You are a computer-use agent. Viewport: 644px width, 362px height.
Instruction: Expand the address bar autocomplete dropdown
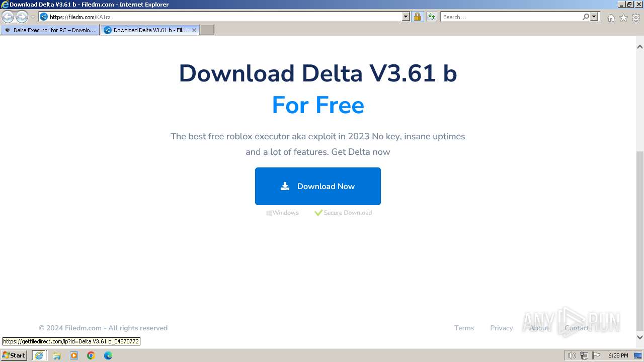(x=406, y=17)
